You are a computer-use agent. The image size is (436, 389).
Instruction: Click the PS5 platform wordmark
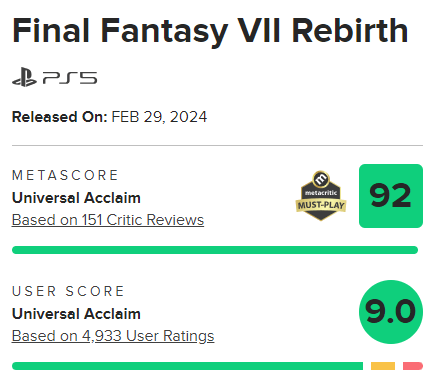click(x=70, y=78)
